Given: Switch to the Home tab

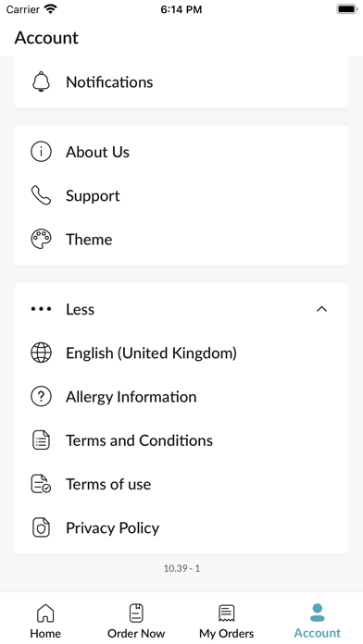Looking at the screenshot, I should tap(45, 621).
